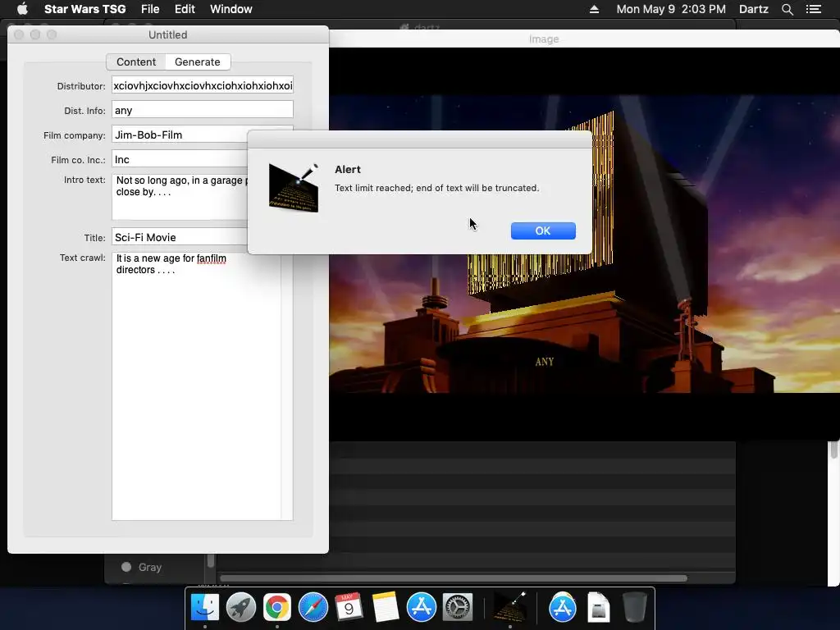Click inside the Intro text area
This screenshot has width=840, height=630.
click(180, 197)
